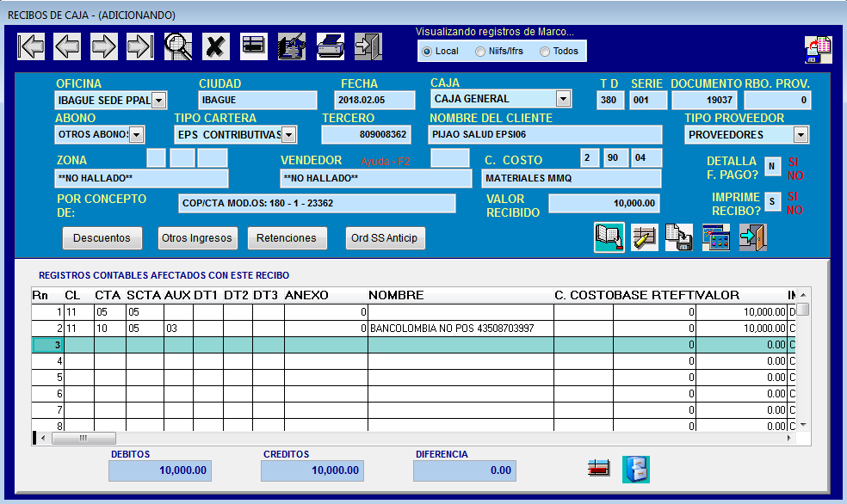Select row 3 header in grid
This screenshot has width=847, height=504.
point(47,344)
